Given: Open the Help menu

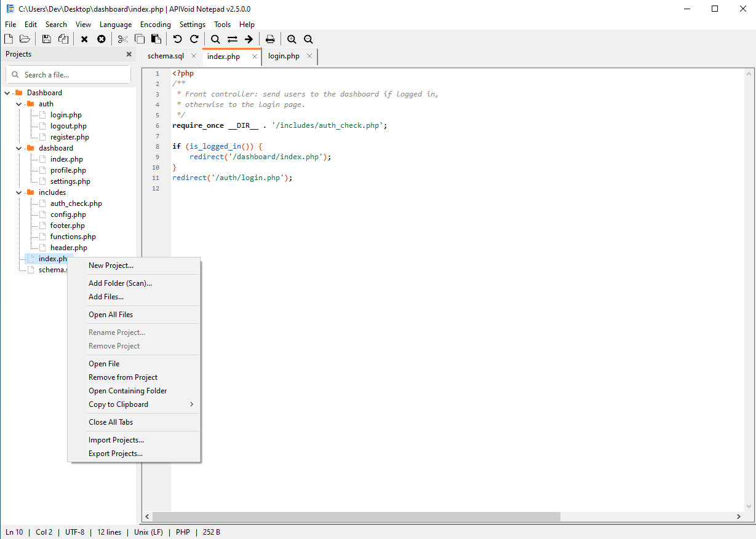Looking at the screenshot, I should 247,25.
